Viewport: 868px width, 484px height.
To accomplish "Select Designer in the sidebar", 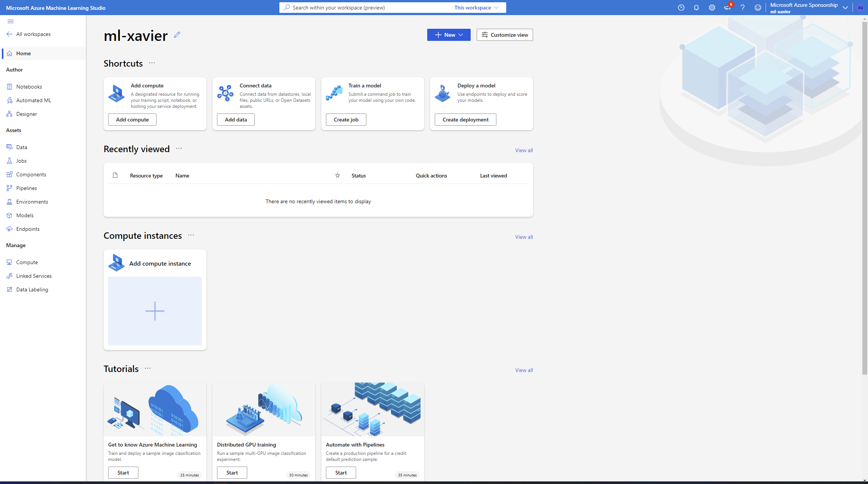I will point(26,114).
